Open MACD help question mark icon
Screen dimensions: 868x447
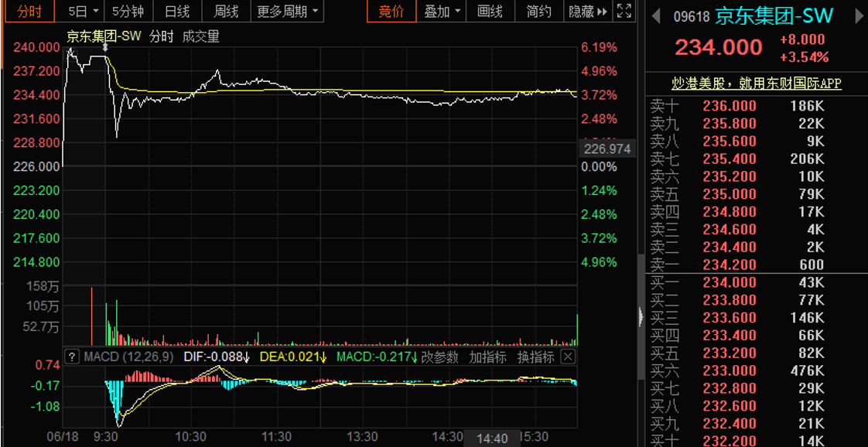point(72,357)
